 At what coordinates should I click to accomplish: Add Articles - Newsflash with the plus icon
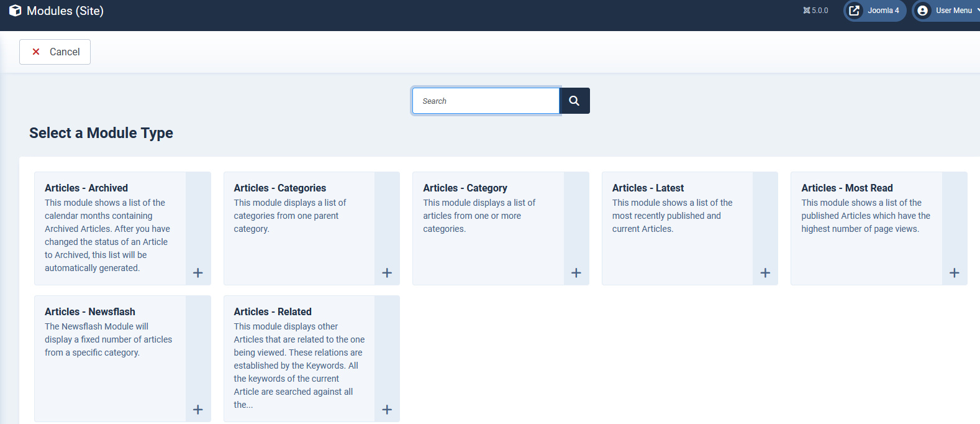pos(198,410)
